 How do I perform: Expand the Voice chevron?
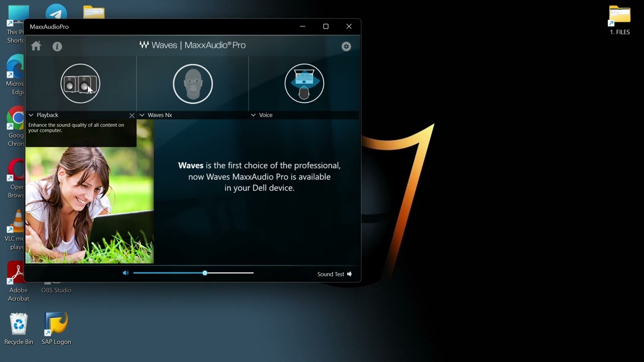[254, 115]
